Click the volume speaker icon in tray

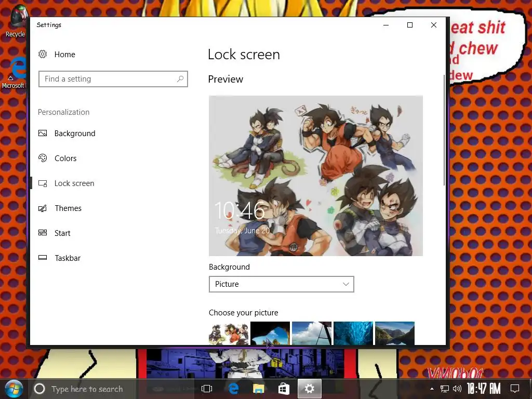457,389
